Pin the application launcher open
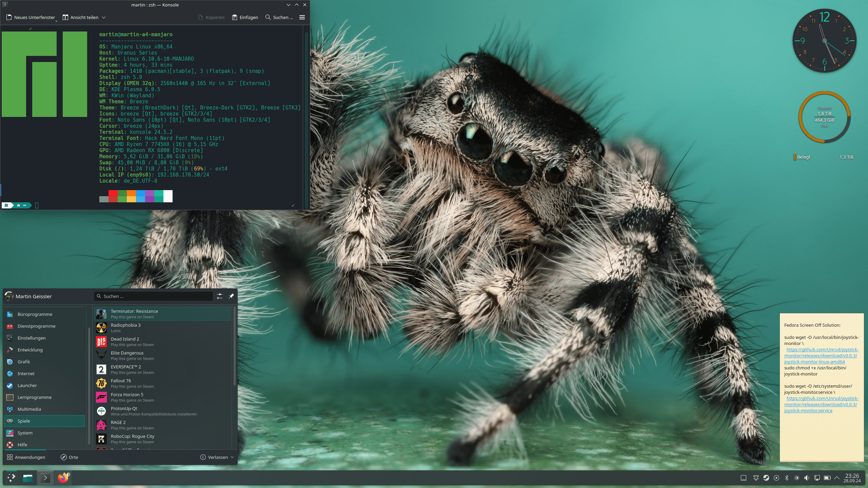868x488 pixels. pyautogui.click(x=231, y=296)
